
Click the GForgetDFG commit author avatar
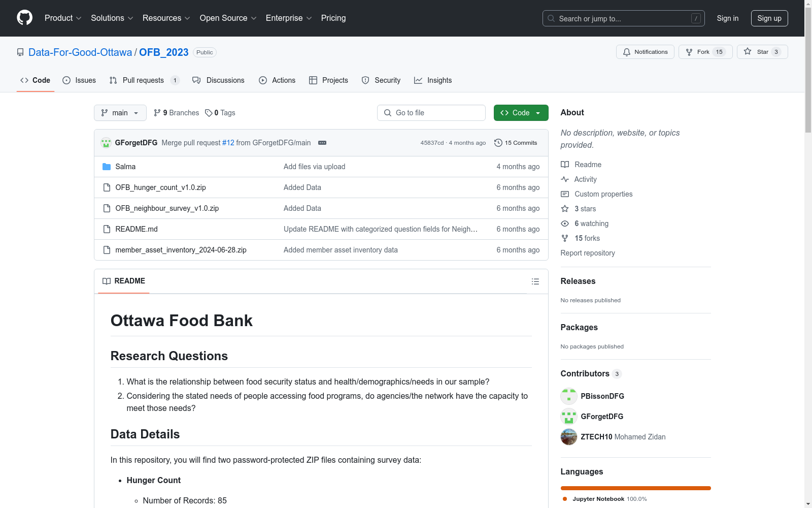tap(106, 143)
